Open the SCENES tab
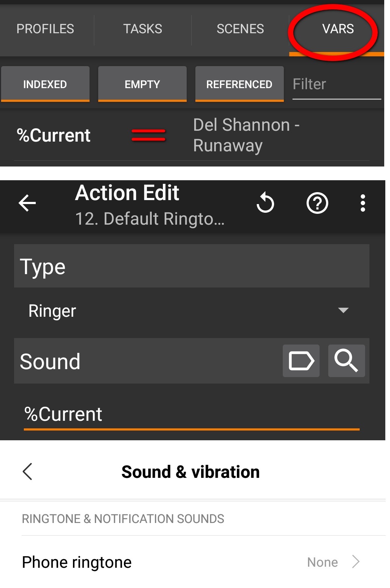 coord(240,29)
